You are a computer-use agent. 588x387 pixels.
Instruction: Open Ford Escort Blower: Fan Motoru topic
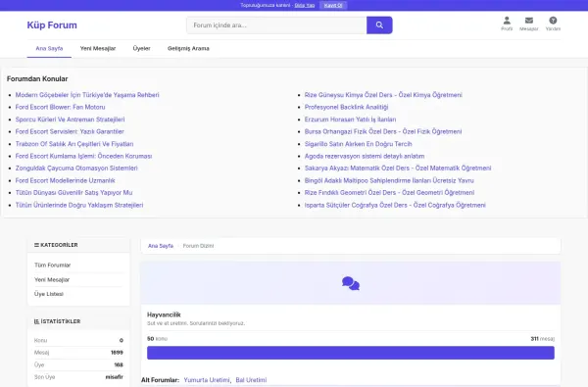click(x=60, y=107)
